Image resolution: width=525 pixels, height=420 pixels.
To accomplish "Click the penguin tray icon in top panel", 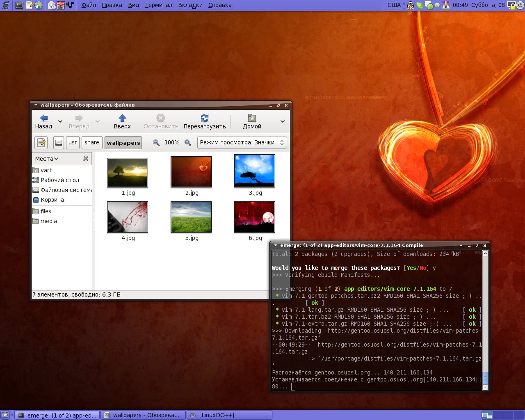I will [410, 5].
